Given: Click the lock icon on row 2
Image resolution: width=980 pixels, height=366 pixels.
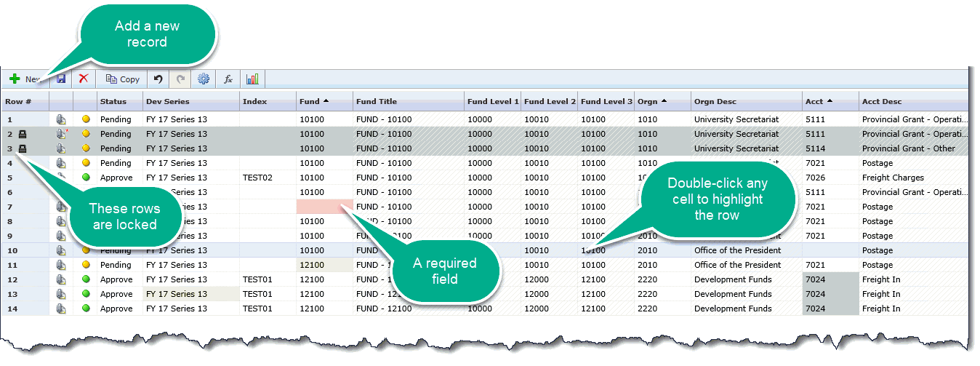Looking at the screenshot, I should point(23,134).
